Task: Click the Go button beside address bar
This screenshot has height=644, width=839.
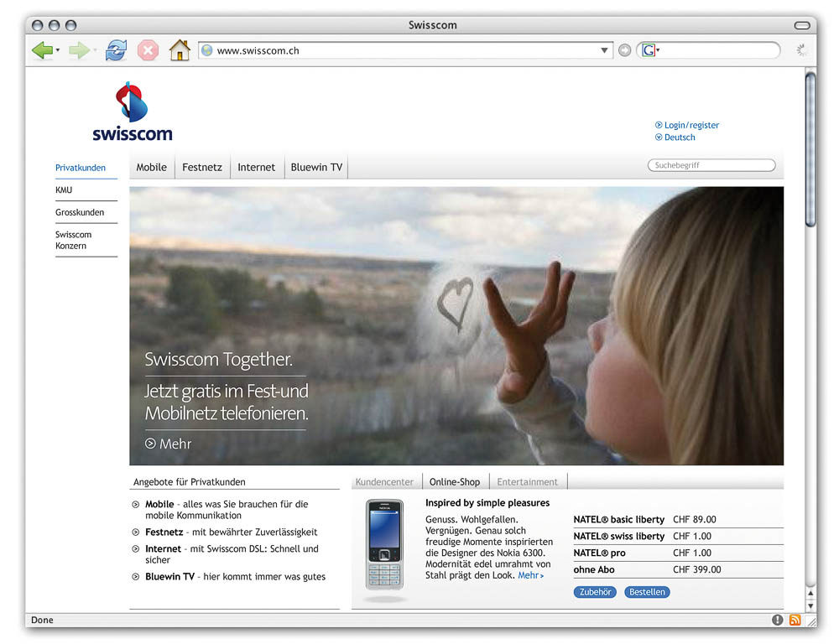Action: click(x=624, y=50)
